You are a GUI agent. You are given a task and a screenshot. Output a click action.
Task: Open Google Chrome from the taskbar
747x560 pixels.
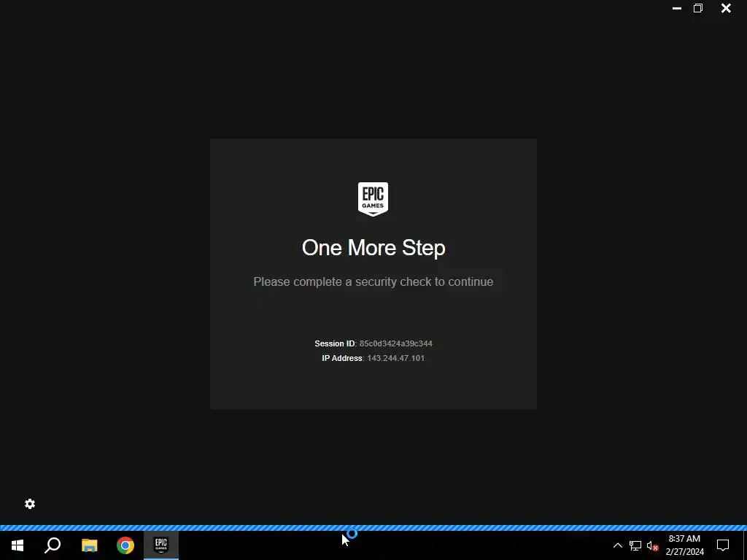coord(125,545)
